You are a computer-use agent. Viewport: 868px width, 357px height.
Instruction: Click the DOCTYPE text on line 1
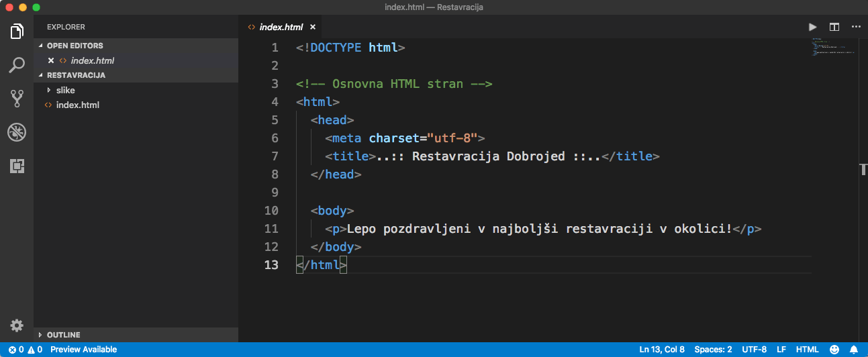(x=336, y=48)
